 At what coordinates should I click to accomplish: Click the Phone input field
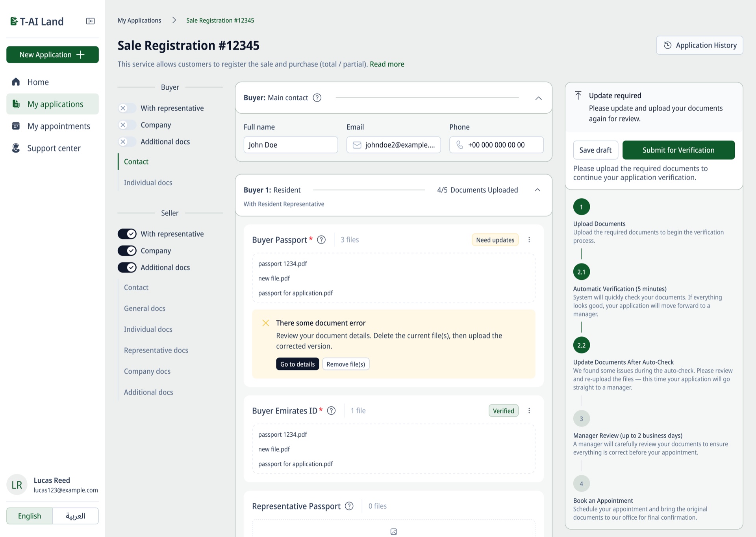pos(496,145)
